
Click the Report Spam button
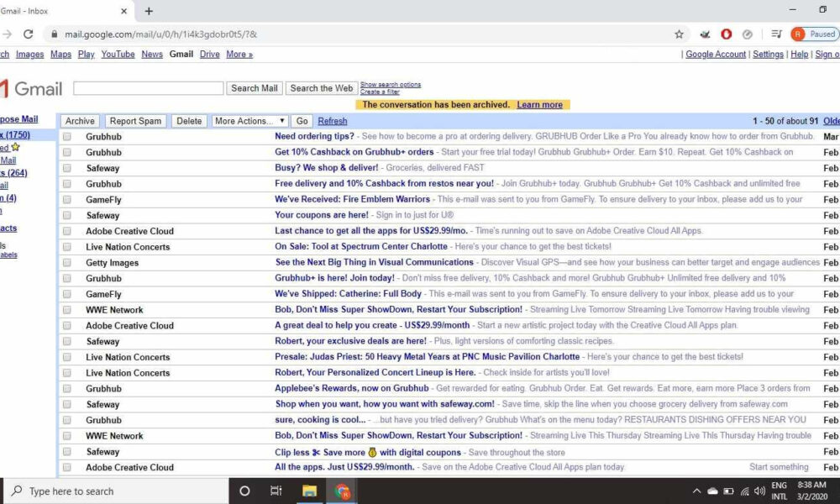[x=135, y=121]
